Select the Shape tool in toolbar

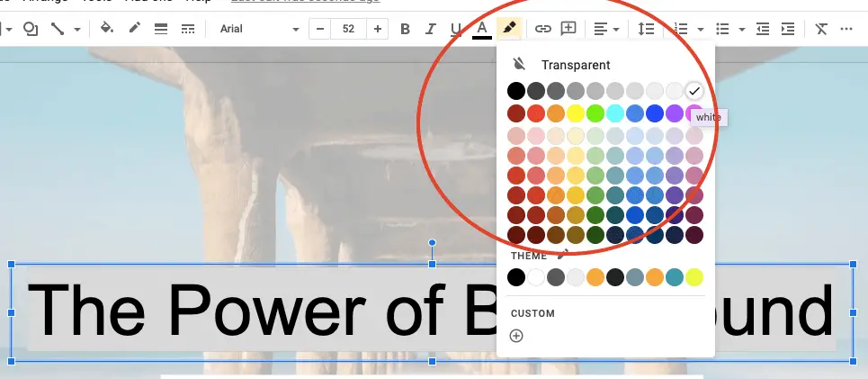click(31, 29)
